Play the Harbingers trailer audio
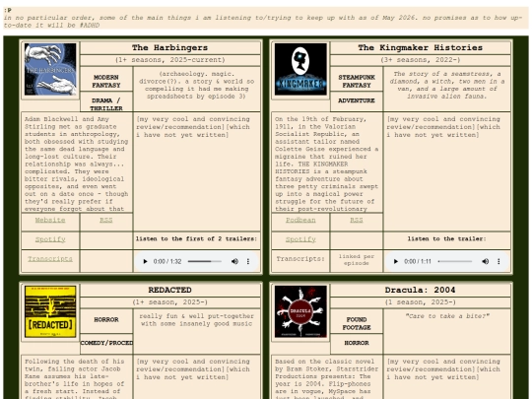Image resolution: width=532 pixels, height=399 pixels. 145,261
